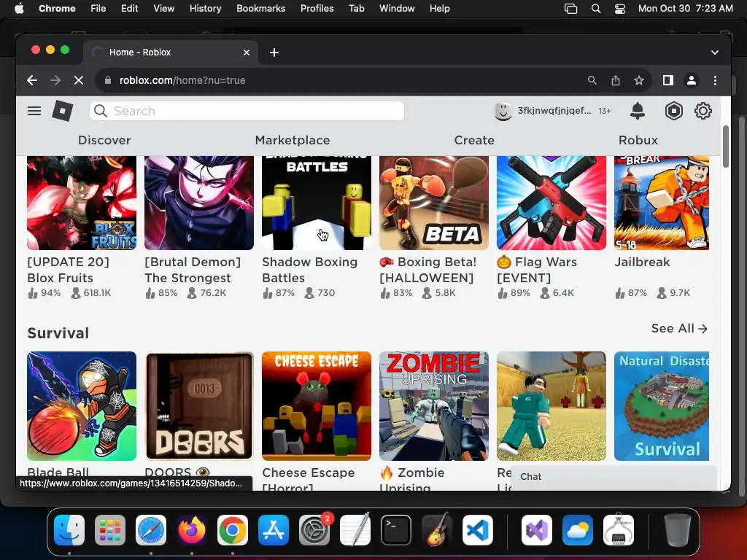The width and height of the screenshot is (747, 560).
Task: Click the share page icon in the address bar
Action: 616,80
